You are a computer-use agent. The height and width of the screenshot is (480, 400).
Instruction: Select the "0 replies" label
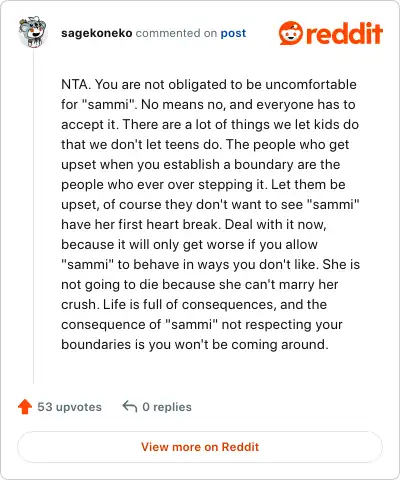167,407
